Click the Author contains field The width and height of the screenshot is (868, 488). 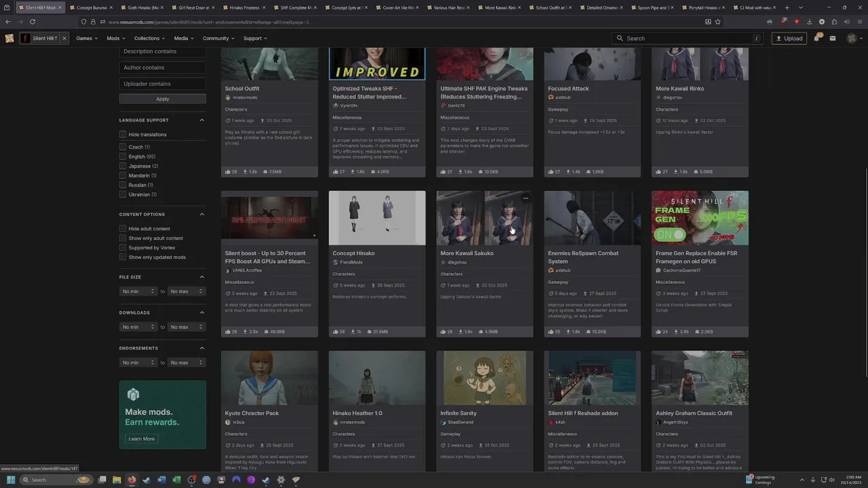[163, 68]
